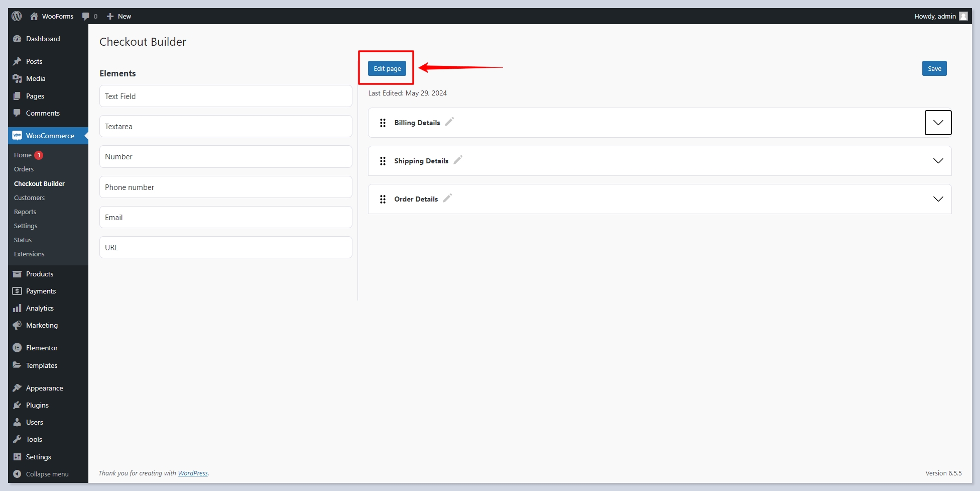Screen dimensions: 980x491
Task: Expand the Shipping Details section
Action: click(x=938, y=161)
